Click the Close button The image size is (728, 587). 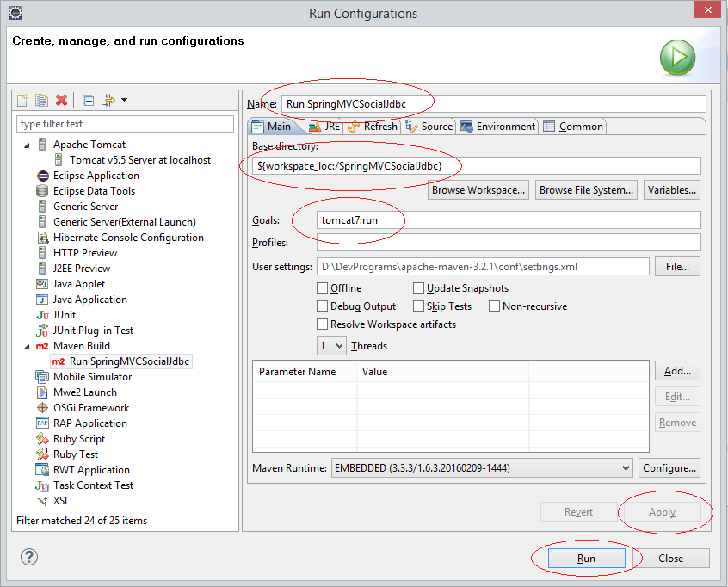tap(671, 559)
